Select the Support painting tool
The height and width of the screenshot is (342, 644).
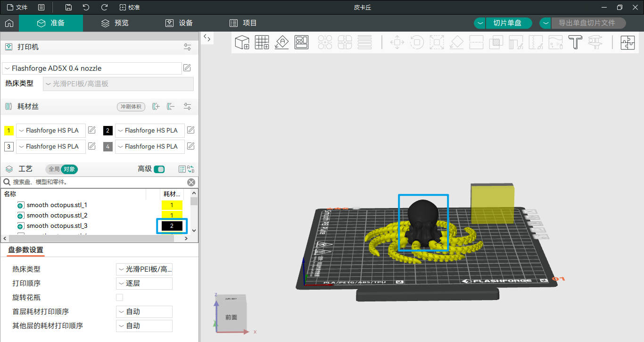(x=516, y=42)
